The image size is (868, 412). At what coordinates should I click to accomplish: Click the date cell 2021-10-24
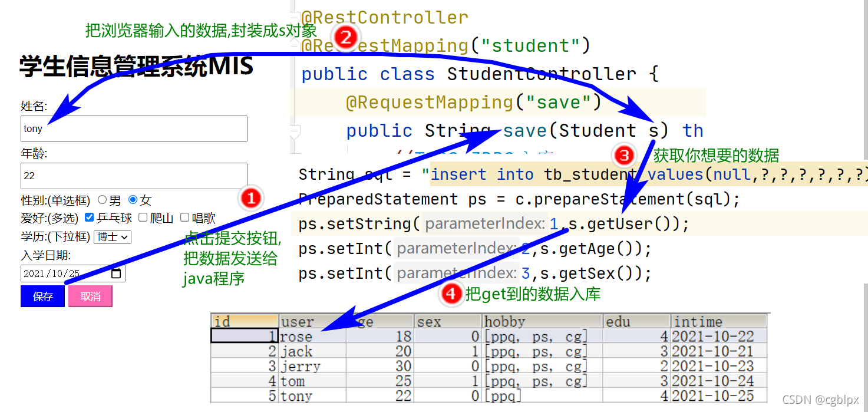[x=719, y=381]
